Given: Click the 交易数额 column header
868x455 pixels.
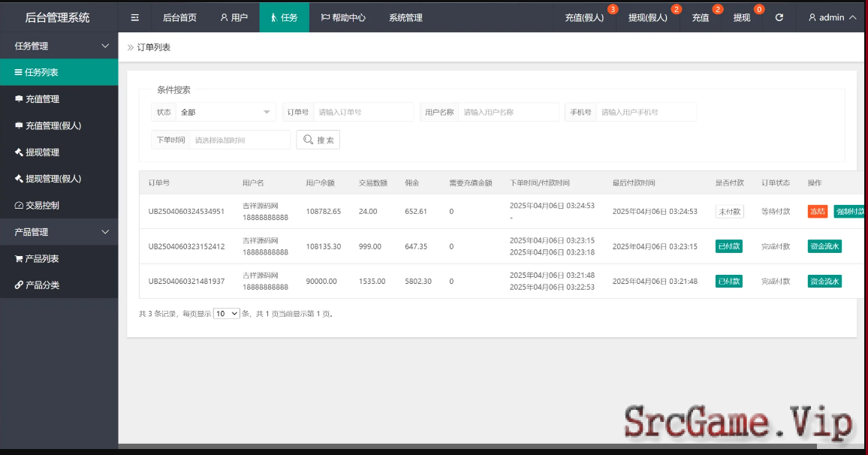Looking at the screenshot, I should (373, 182).
